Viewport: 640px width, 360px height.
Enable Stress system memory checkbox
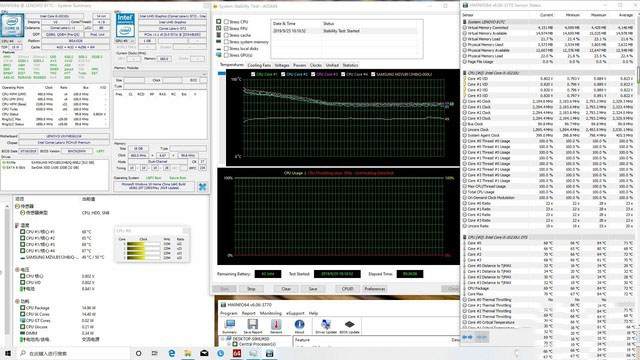[x=226, y=42]
